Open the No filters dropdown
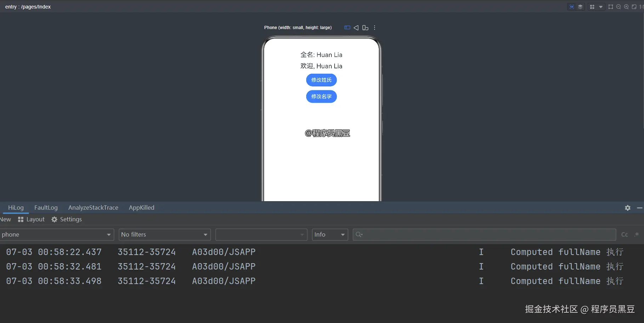This screenshot has height=323, width=644. coord(165,234)
